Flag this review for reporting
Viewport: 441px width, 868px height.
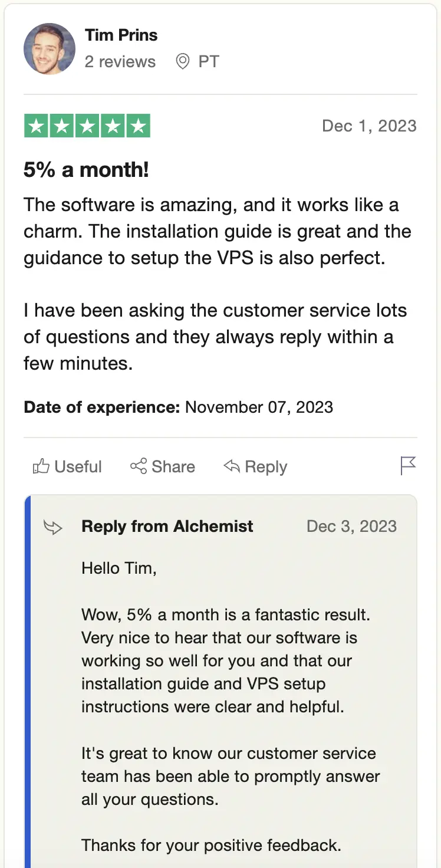tap(408, 466)
